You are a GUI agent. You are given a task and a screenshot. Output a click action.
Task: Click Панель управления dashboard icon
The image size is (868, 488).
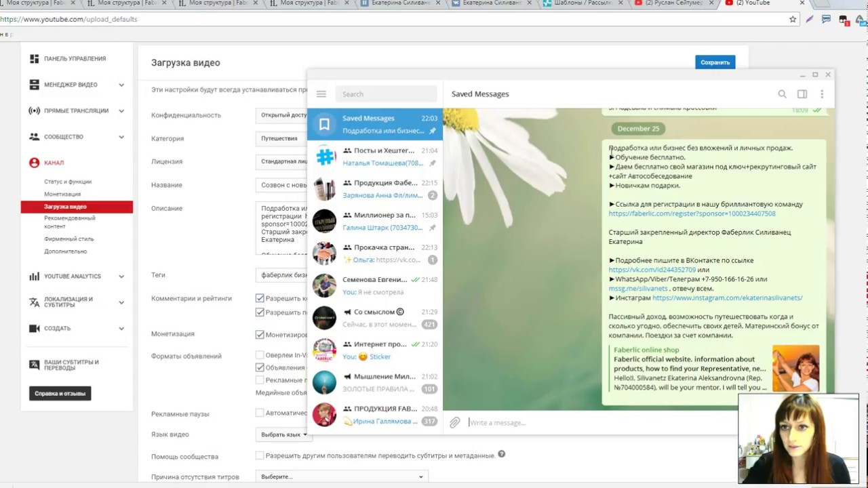(x=34, y=59)
